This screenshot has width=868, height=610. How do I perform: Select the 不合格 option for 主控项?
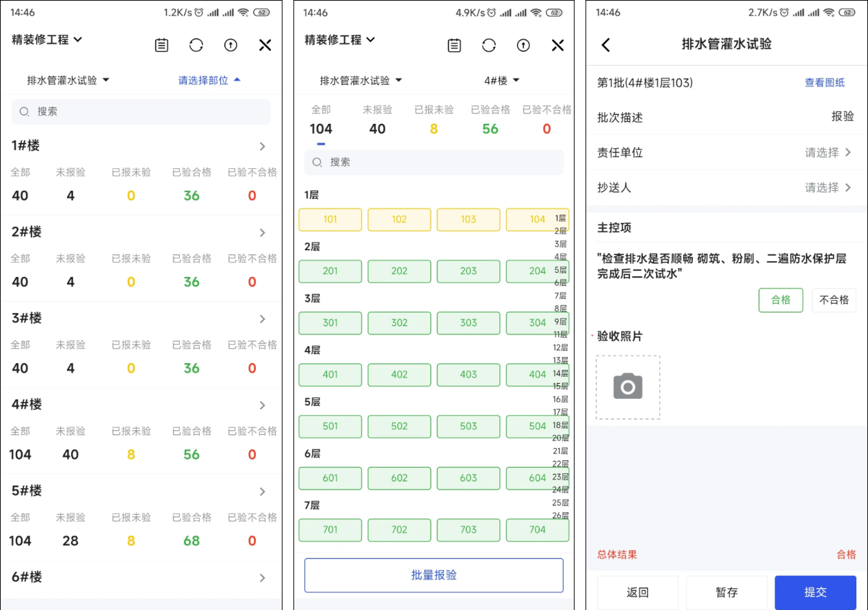(x=833, y=300)
